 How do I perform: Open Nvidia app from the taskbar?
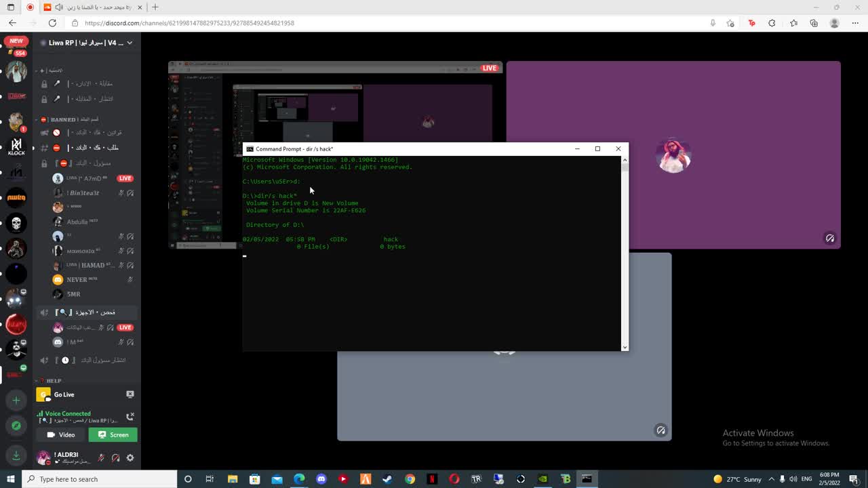pos(542,479)
